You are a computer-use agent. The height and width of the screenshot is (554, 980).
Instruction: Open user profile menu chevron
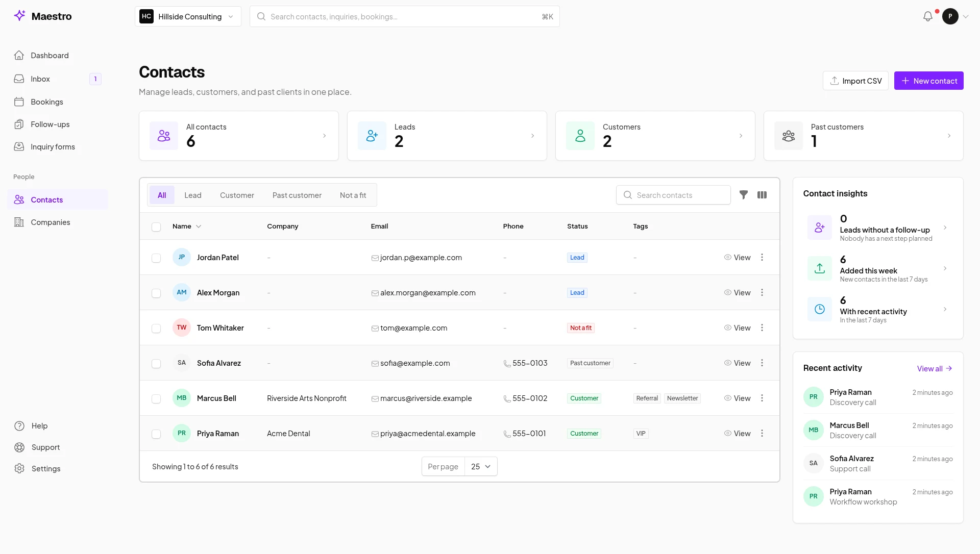pyautogui.click(x=966, y=16)
